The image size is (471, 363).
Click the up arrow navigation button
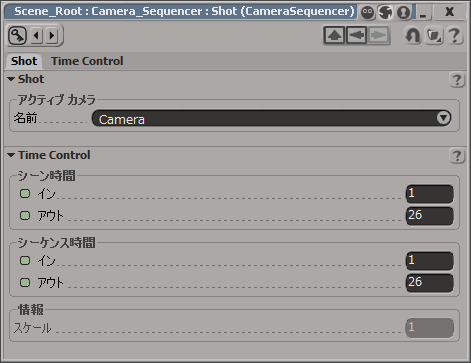[334, 35]
